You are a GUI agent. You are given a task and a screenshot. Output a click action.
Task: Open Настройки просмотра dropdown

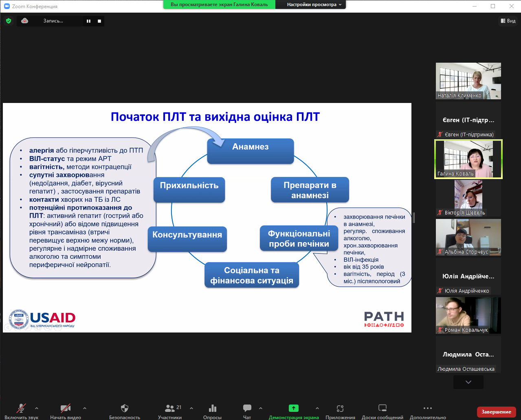[314, 4]
